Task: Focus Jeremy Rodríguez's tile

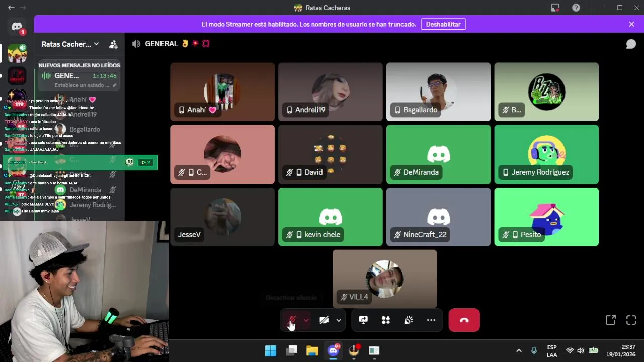Action: point(546,154)
